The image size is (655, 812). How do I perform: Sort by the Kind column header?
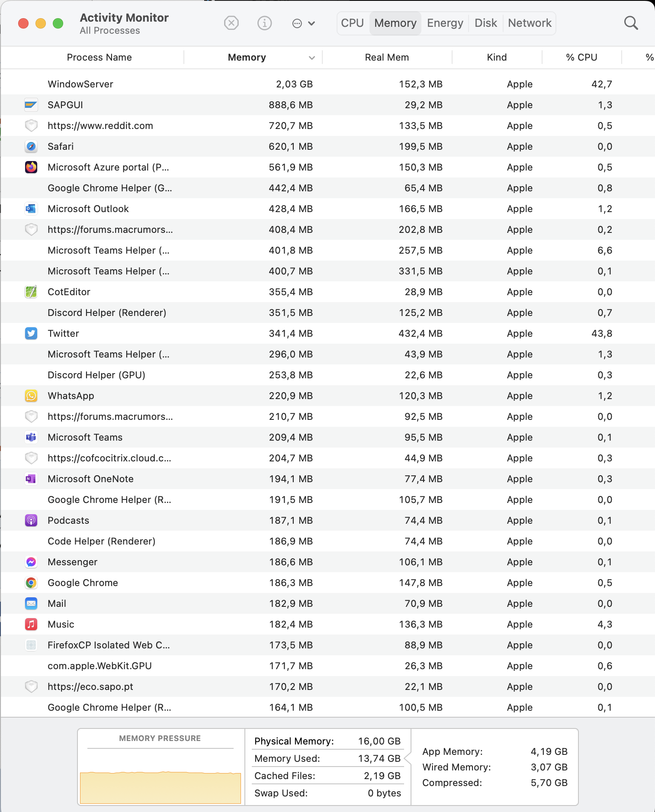click(x=497, y=58)
